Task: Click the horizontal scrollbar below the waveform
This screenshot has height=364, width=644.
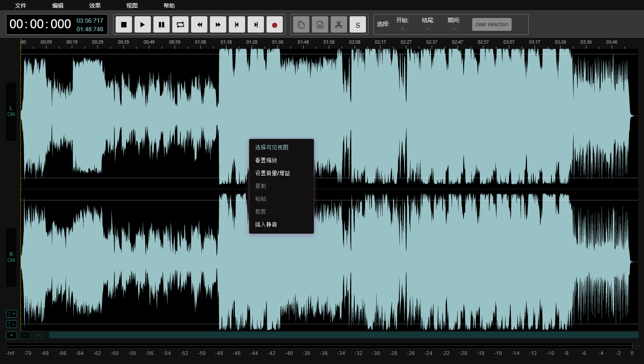Action: point(344,335)
